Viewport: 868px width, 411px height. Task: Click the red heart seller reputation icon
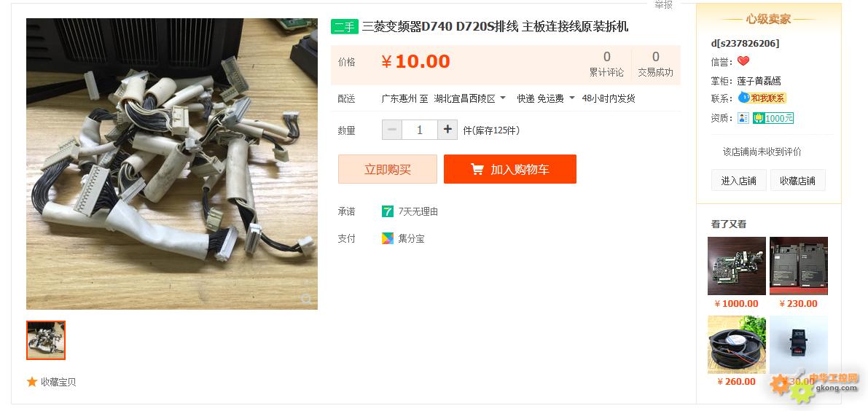(743, 61)
